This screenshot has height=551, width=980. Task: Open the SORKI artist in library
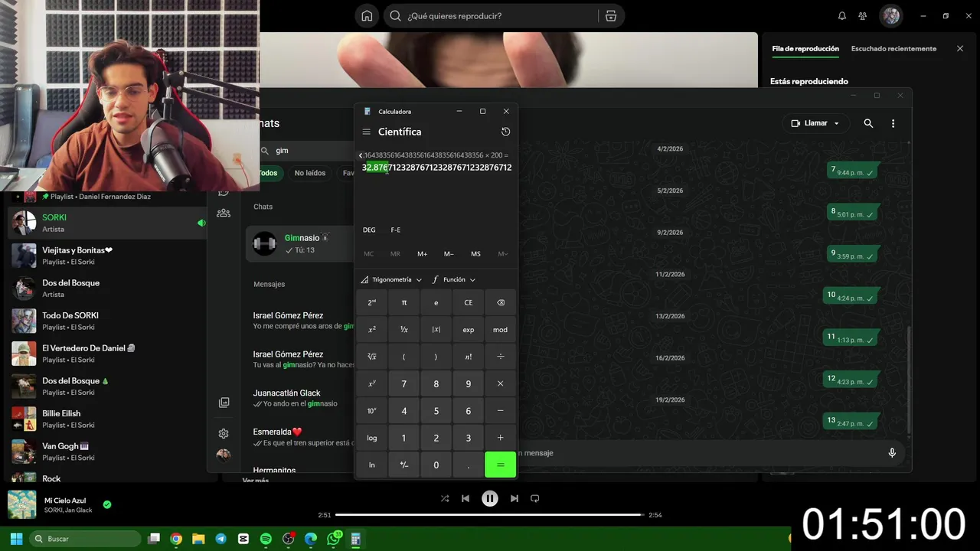107,223
